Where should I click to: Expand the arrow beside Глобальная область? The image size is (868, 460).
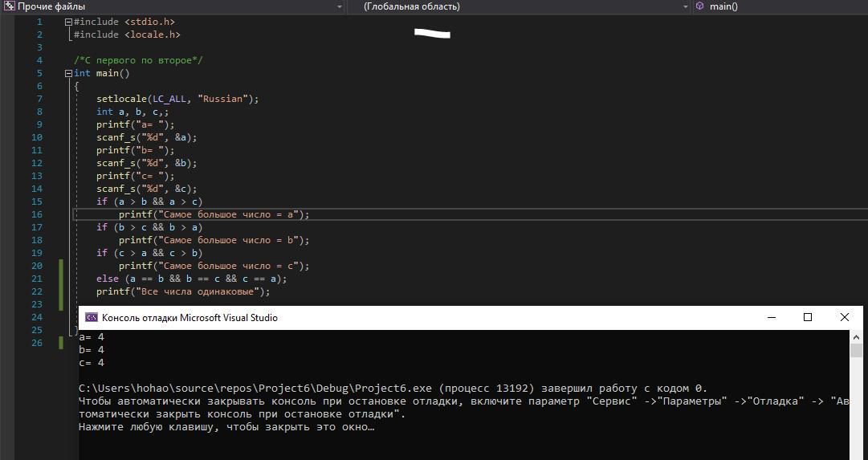[685, 7]
